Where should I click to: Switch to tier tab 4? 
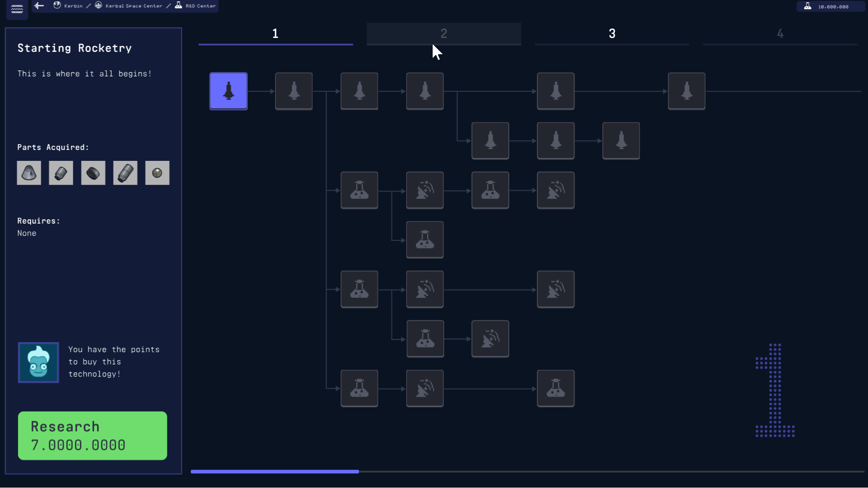click(780, 34)
